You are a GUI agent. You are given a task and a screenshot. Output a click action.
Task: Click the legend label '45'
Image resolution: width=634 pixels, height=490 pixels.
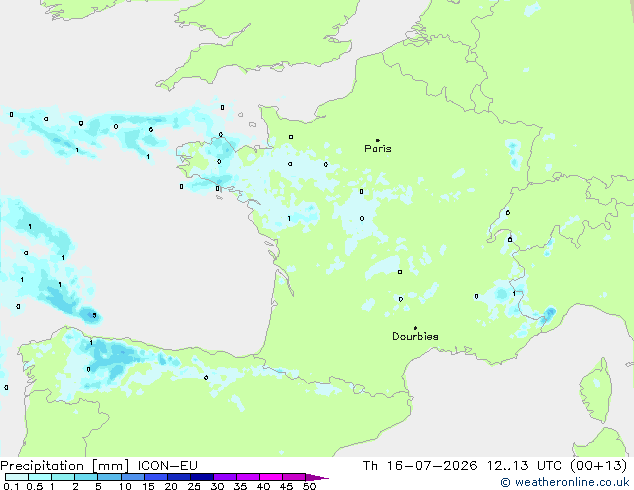(286, 486)
